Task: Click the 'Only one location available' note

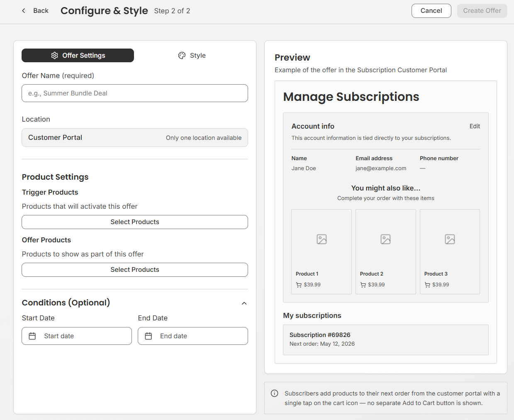Action: (204, 138)
